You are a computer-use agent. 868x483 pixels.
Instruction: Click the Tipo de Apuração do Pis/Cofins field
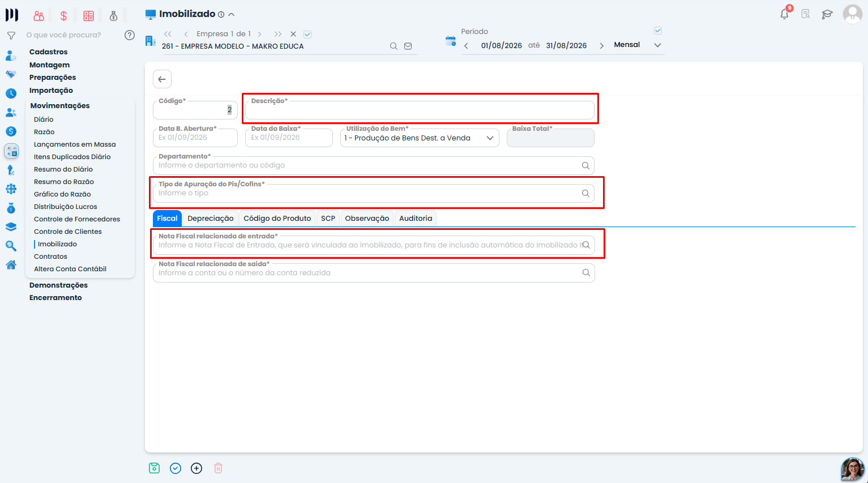374,193
